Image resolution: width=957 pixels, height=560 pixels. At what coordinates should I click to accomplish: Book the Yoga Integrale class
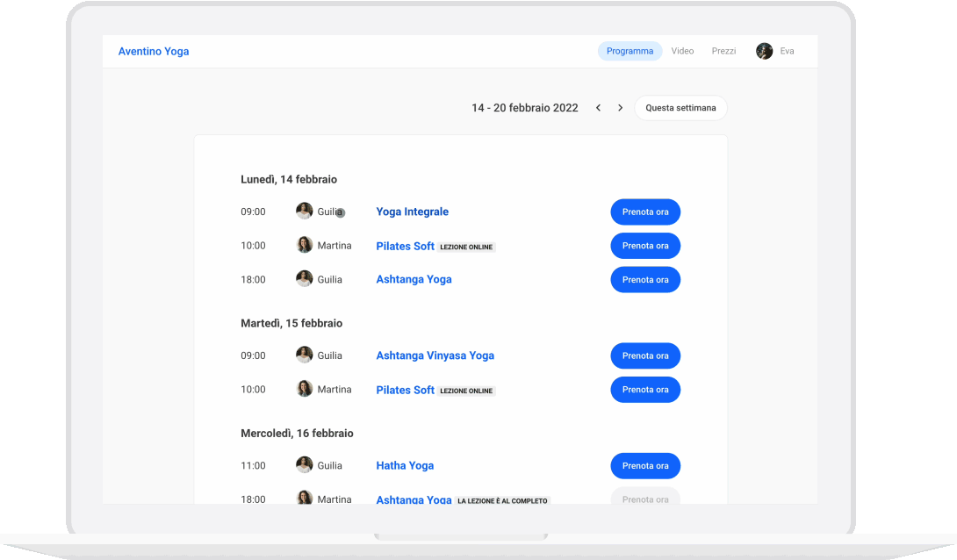pyautogui.click(x=644, y=212)
